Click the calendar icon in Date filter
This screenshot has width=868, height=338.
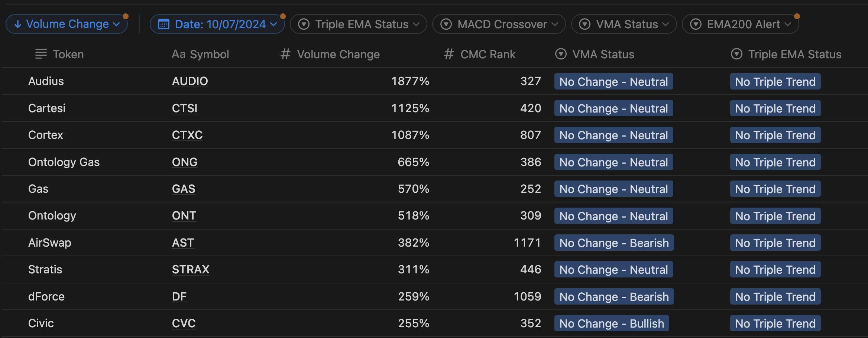tap(163, 25)
